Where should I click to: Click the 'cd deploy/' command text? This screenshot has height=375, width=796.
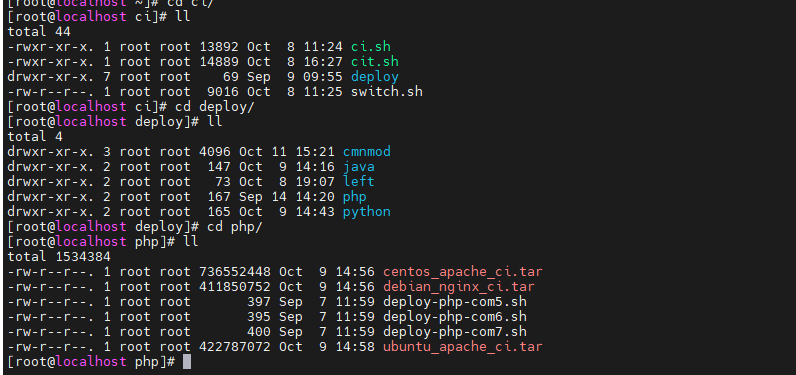tap(215, 107)
